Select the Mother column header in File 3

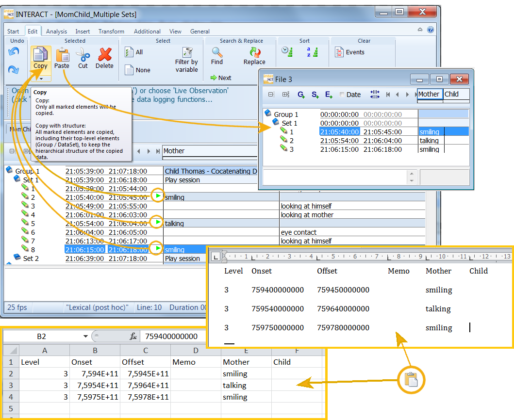click(x=429, y=94)
